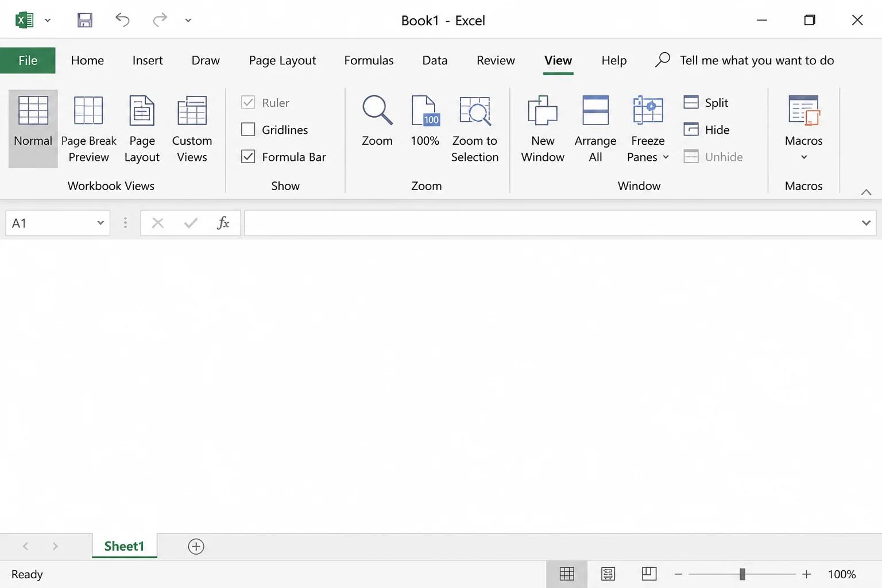This screenshot has height=588, width=882.
Task: Redo the last undone action
Action: [160, 20]
